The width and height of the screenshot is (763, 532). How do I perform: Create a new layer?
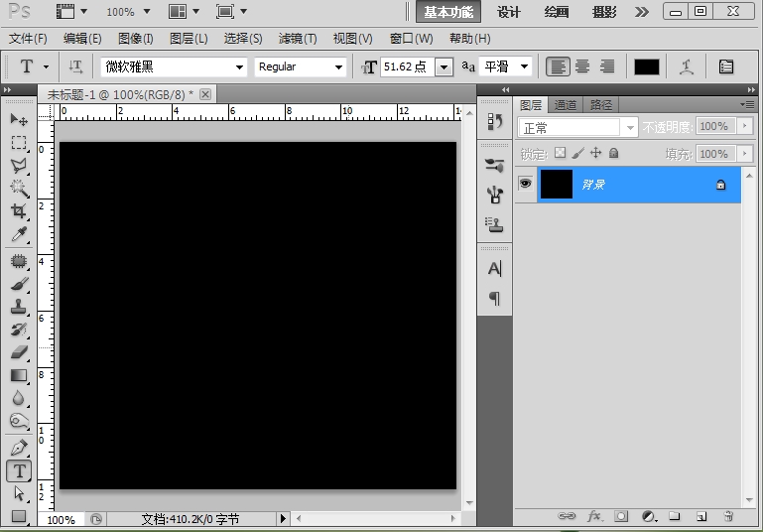(x=701, y=516)
